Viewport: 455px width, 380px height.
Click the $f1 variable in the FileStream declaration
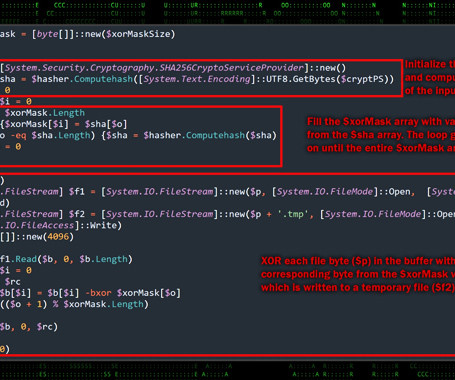(77, 192)
